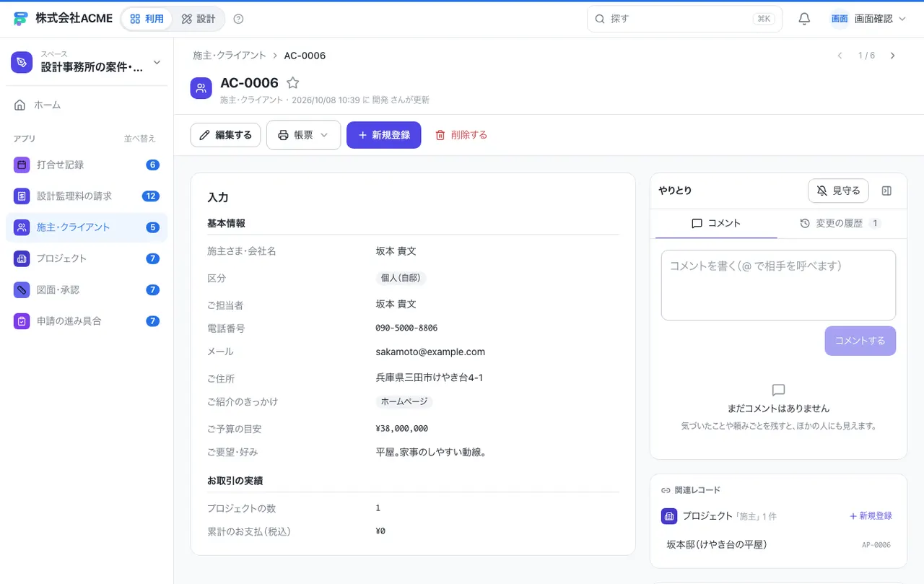Click the email sakamoto@example.com

[430, 352]
